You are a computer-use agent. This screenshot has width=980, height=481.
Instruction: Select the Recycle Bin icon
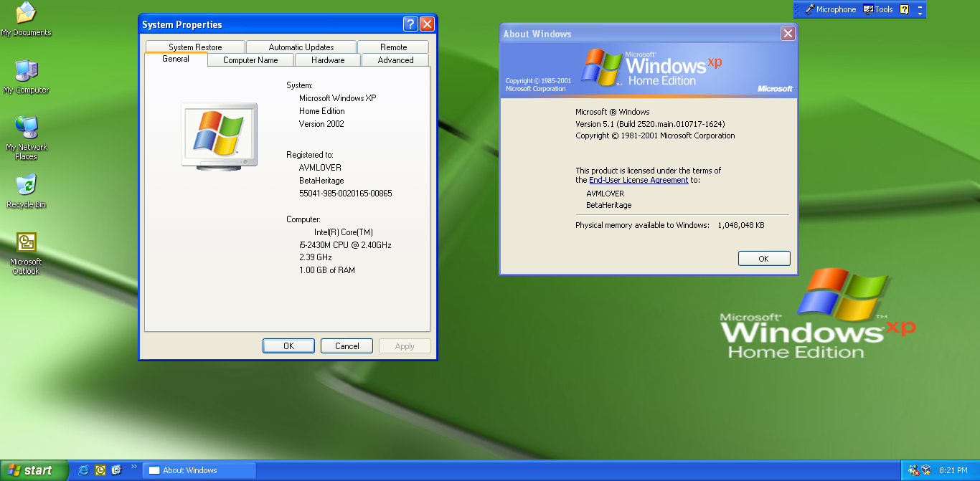[x=26, y=191]
